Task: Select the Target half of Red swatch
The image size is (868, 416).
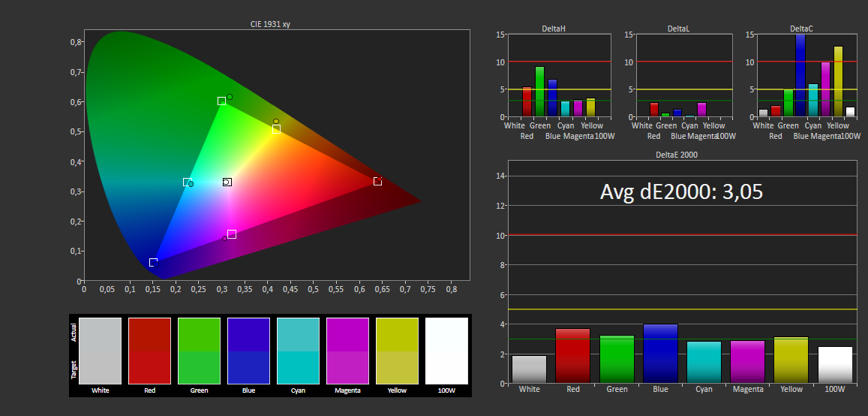Action: (x=149, y=367)
